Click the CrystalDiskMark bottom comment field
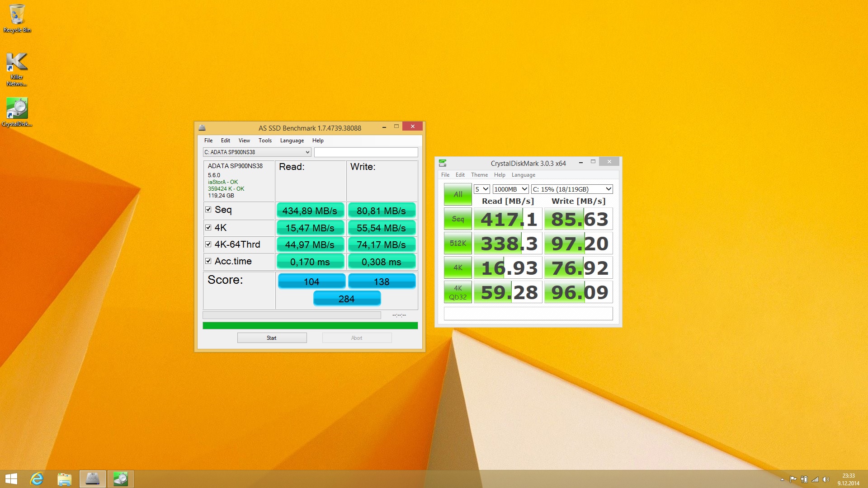Image resolution: width=868 pixels, height=488 pixels. 528,314
